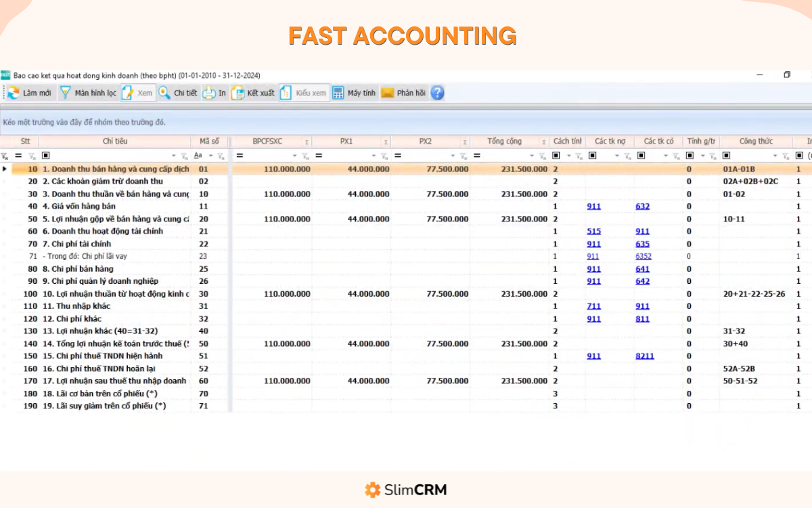Open account link 642
This screenshot has height=508, width=812.
642,281
